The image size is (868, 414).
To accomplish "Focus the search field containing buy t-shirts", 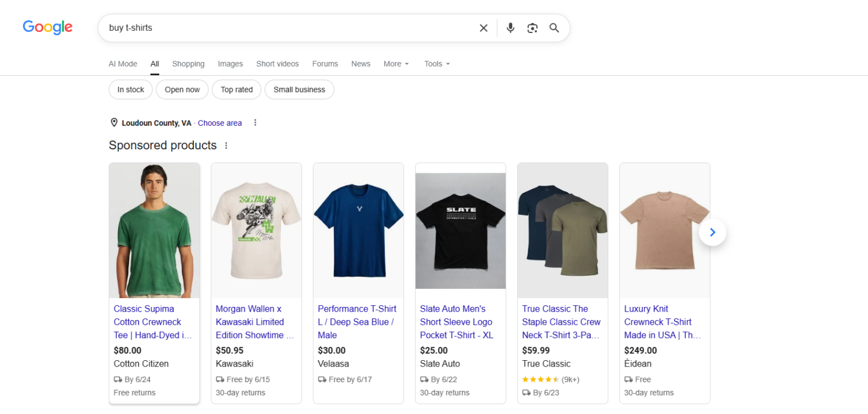I will point(289,28).
